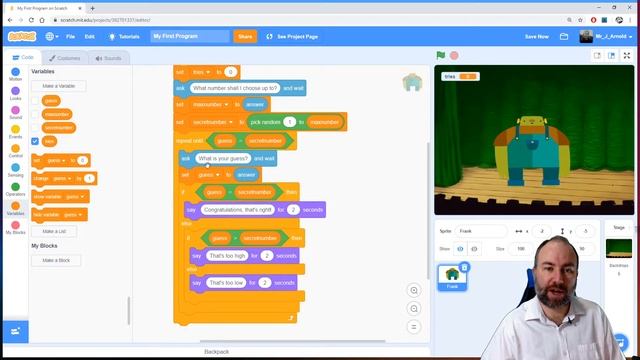
Task: Click Save Now
Action: click(x=537, y=36)
